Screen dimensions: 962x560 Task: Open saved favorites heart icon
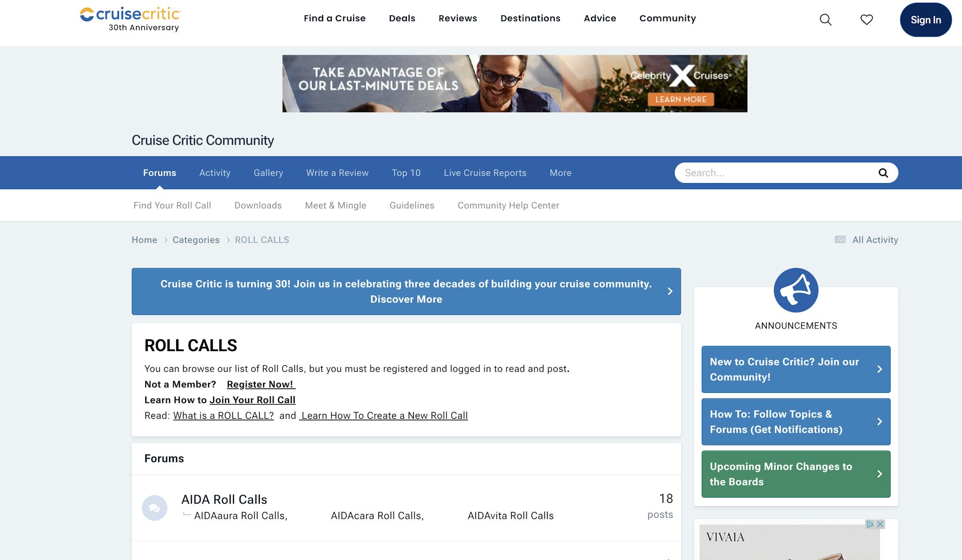[x=866, y=20]
